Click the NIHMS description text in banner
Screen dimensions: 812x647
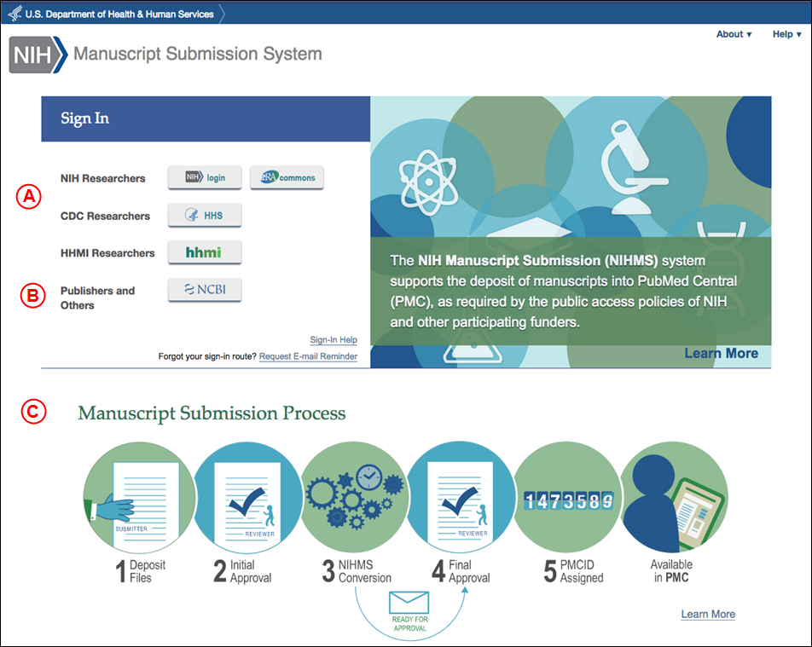click(564, 291)
